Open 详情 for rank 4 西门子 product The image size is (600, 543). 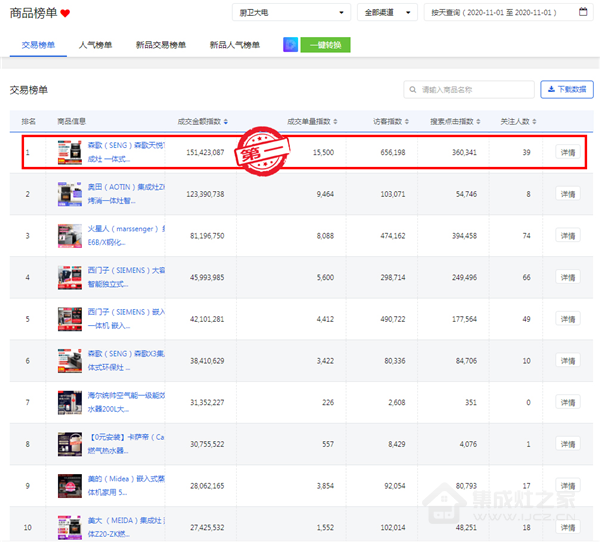[x=567, y=277]
